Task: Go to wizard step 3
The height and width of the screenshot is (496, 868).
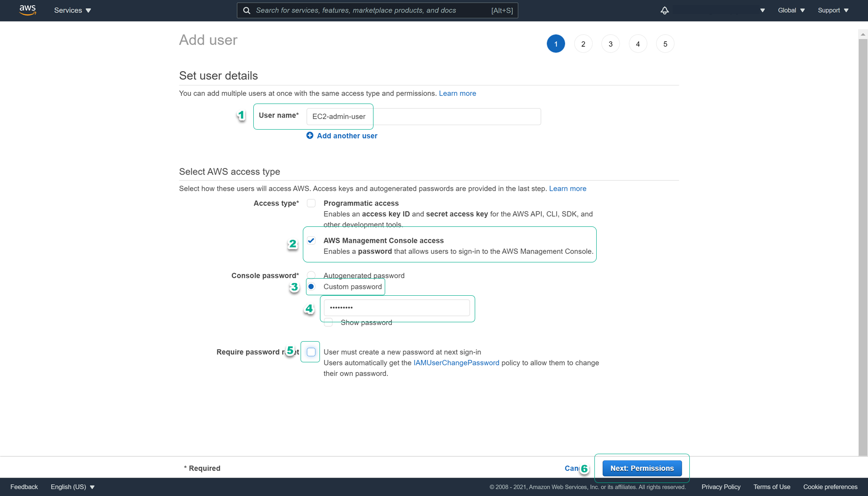Action: pyautogui.click(x=611, y=44)
